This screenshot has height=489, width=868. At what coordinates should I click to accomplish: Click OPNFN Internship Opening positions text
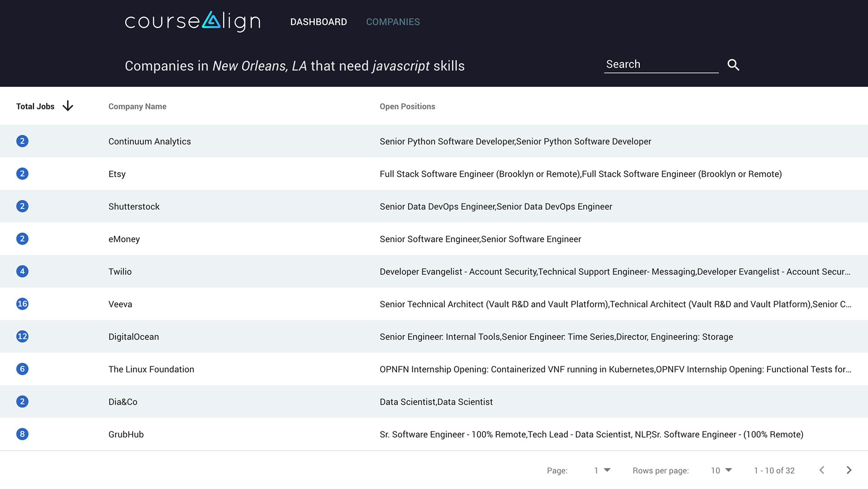(615, 369)
